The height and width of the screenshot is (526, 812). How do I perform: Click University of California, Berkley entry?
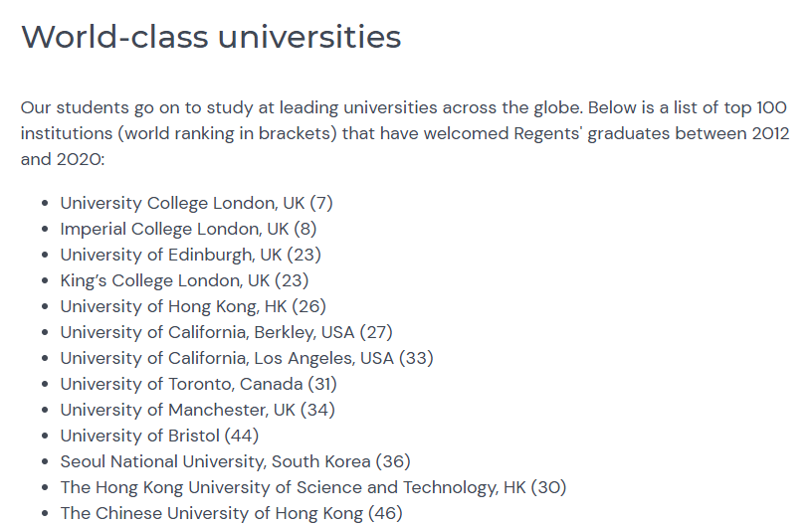click(x=226, y=332)
